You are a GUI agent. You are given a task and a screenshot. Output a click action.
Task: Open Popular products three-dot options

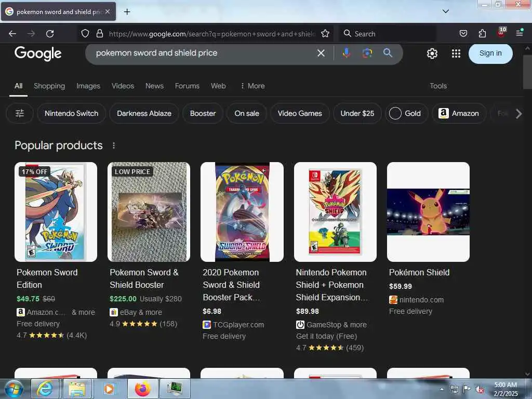tap(114, 145)
